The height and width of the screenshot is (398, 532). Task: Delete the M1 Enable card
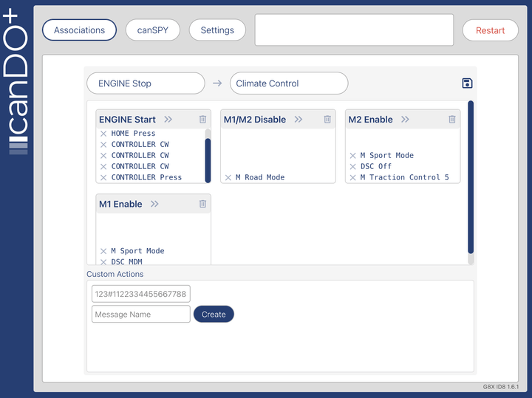tap(202, 205)
